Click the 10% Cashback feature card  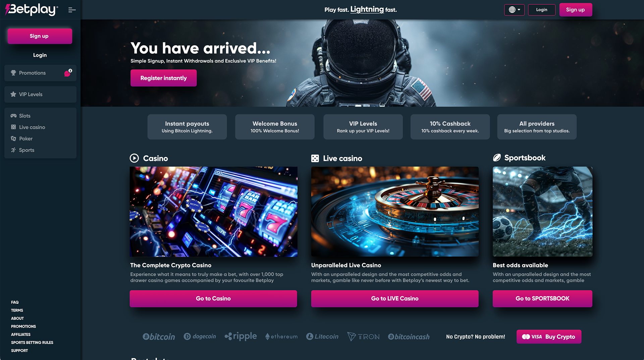pyautogui.click(x=450, y=127)
